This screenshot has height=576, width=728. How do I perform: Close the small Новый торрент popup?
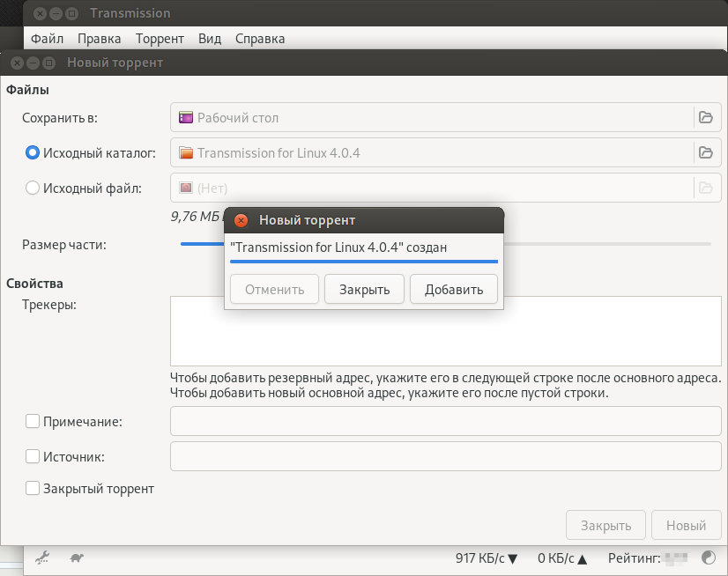[241, 220]
